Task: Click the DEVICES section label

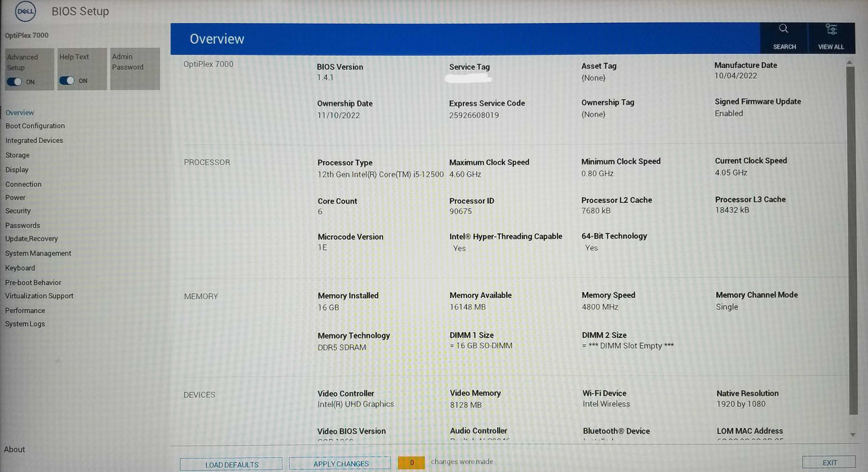Action: [x=200, y=395]
